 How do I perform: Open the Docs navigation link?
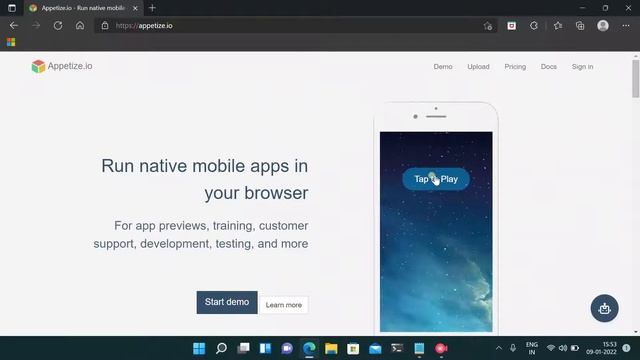pyautogui.click(x=549, y=67)
